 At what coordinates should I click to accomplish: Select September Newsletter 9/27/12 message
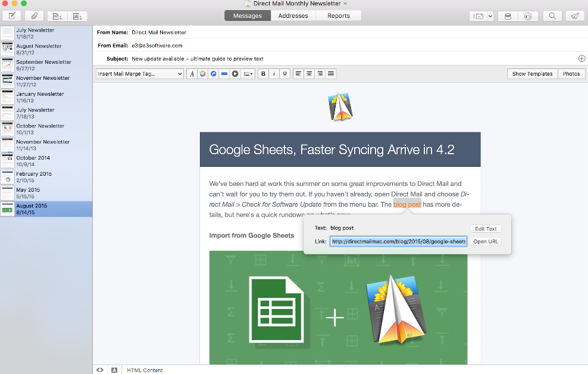(x=46, y=66)
